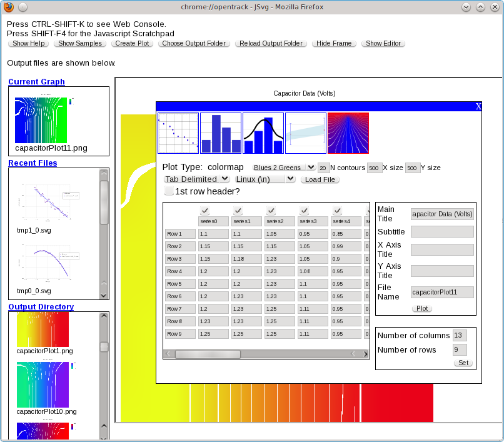
Task: Click the Plot button
Action: (422, 309)
